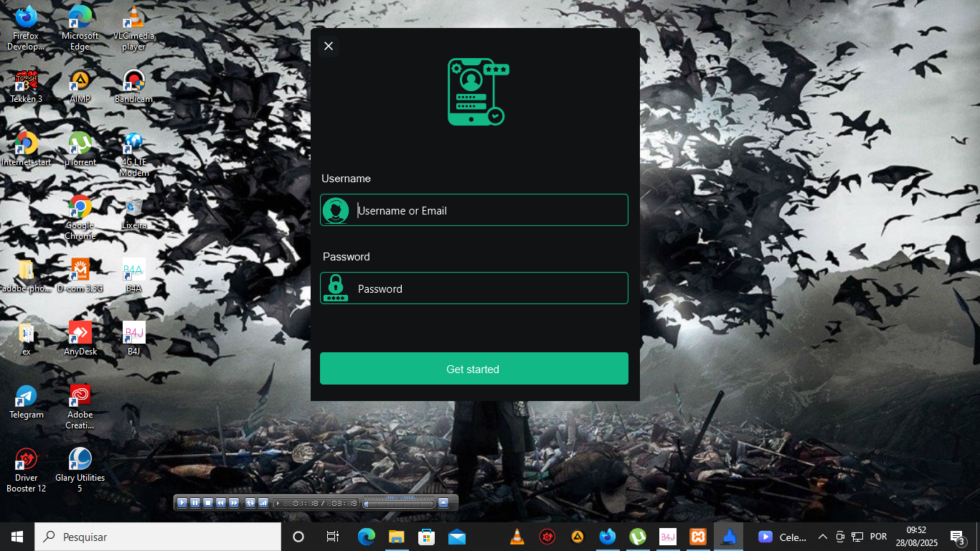Screen dimensions: 980x551
Task: Adjust the mini player volume slider
Action: 398,504
